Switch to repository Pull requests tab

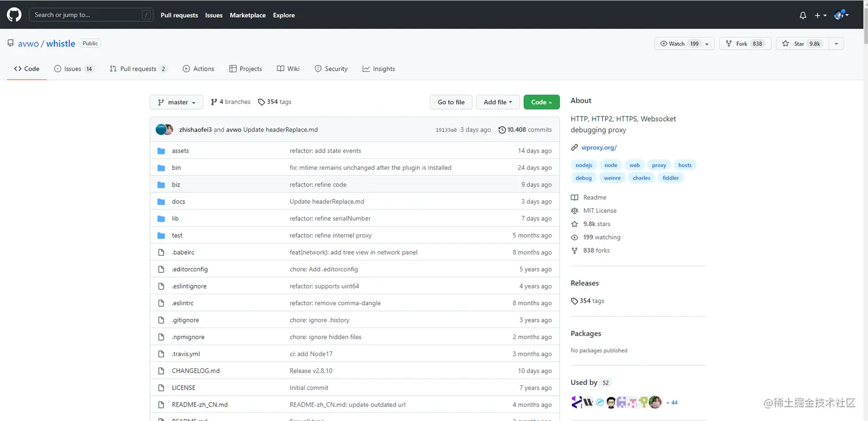138,69
